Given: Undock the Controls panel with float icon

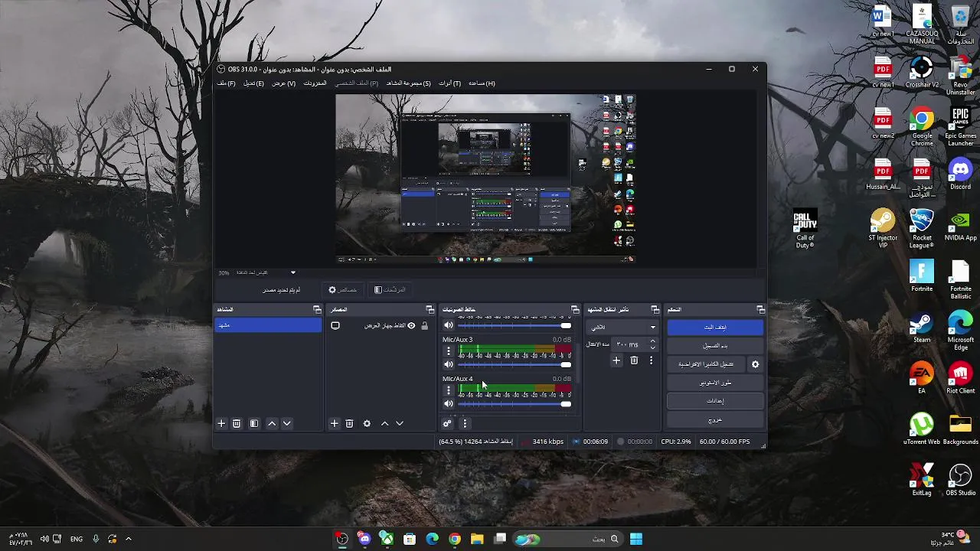Looking at the screenshot, I should 760,309.
